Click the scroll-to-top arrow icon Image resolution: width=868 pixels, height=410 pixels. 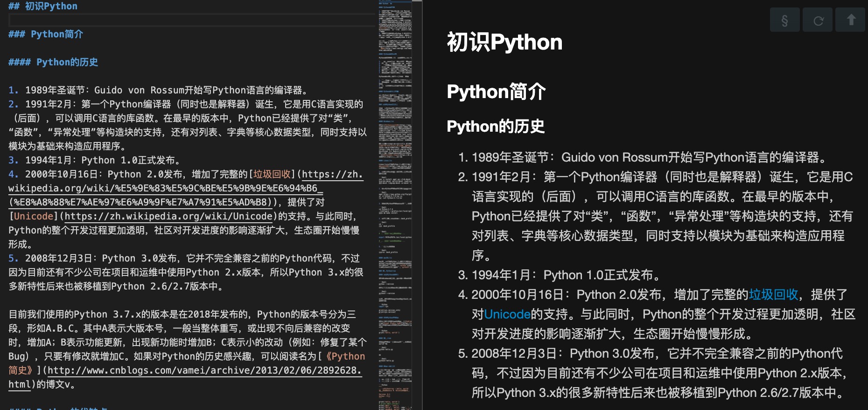tap(850, 20)
